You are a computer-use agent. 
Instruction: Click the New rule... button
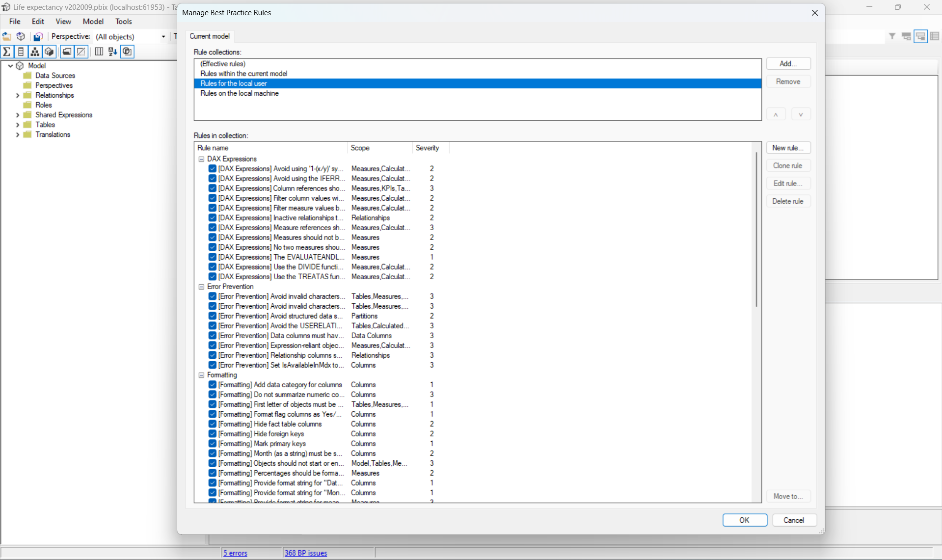(x=788, y=148)
